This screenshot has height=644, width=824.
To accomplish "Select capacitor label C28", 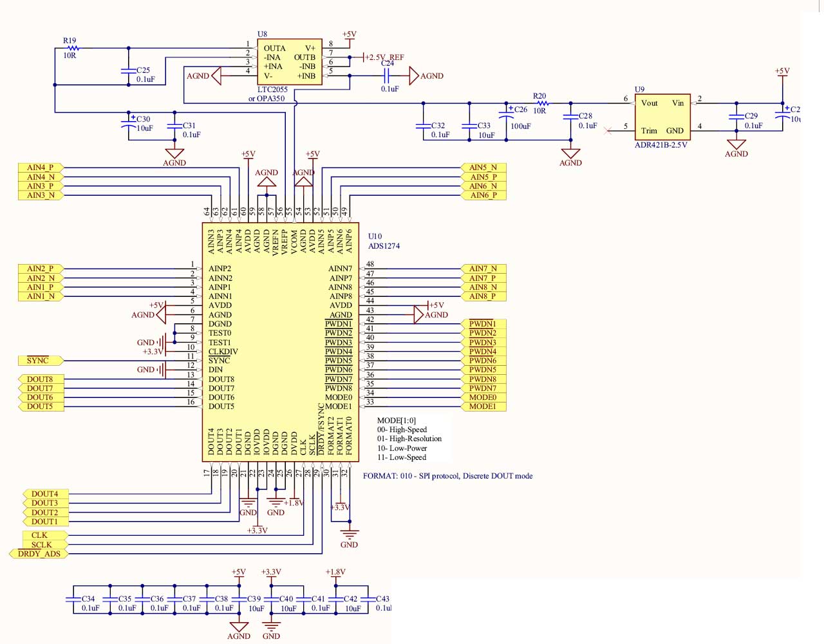I will tap(585, 116).
